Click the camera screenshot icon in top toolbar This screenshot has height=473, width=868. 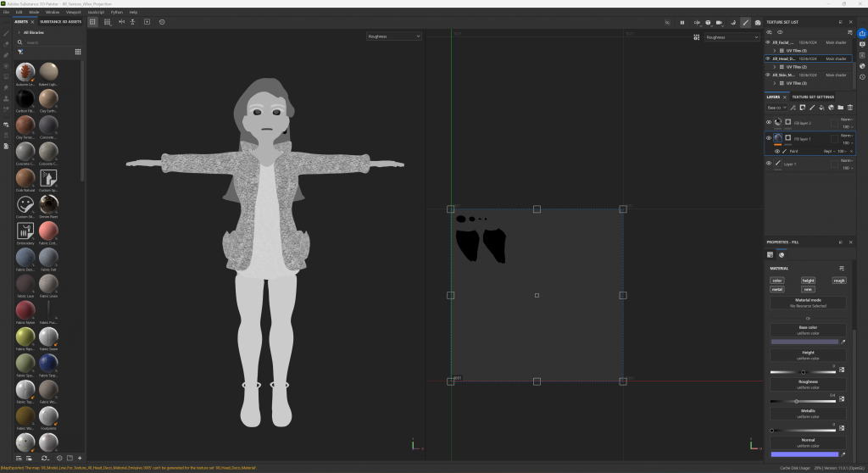pyautogui.click(x=758, y=22)
